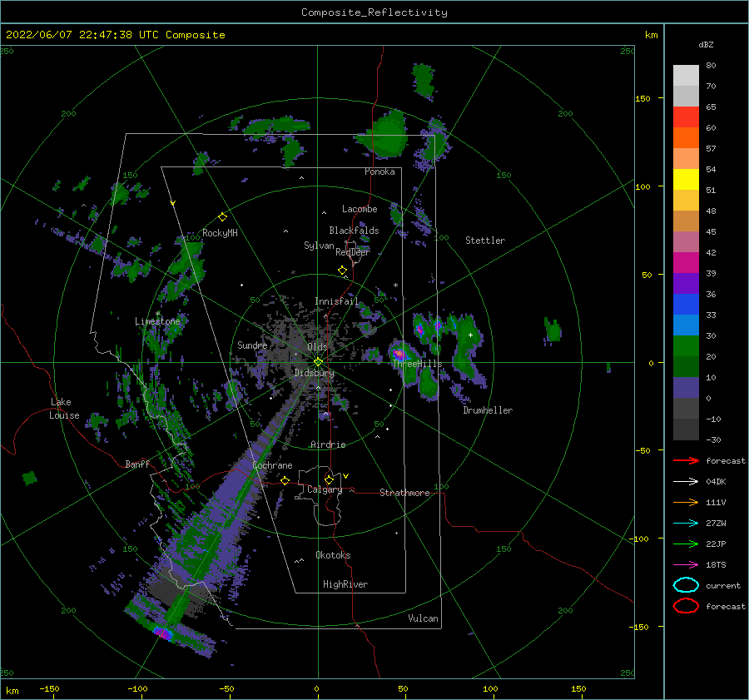Click the Cochrane label
Screen dimensions: 749x700
pyautogui.click(x=272, y=465)
